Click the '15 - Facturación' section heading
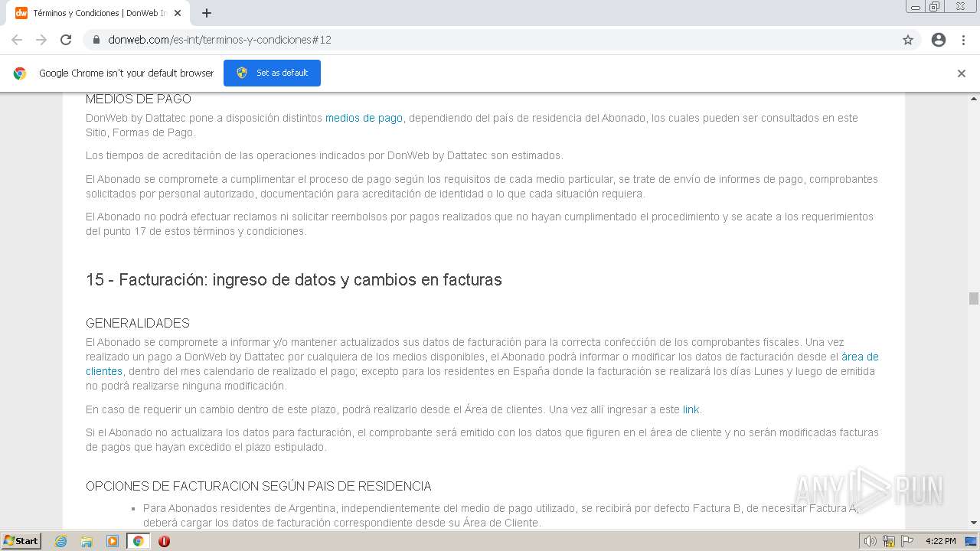980x551 pixels. [294, 279]
